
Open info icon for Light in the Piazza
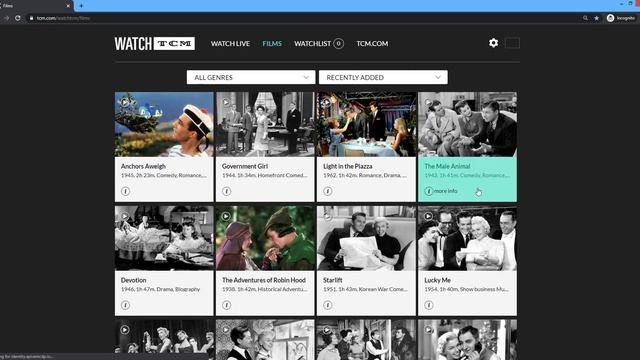coord(327,191)
